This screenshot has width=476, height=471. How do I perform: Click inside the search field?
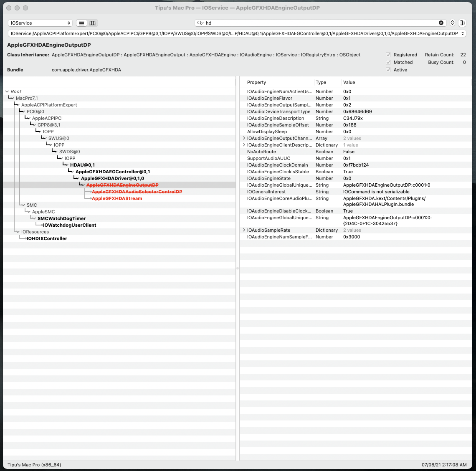click(317, 23)
